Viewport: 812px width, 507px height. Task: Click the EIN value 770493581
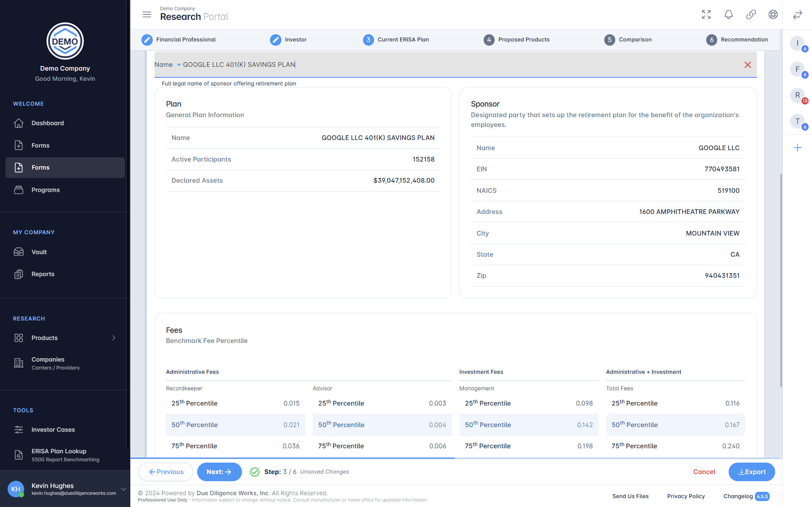point(722,169)
